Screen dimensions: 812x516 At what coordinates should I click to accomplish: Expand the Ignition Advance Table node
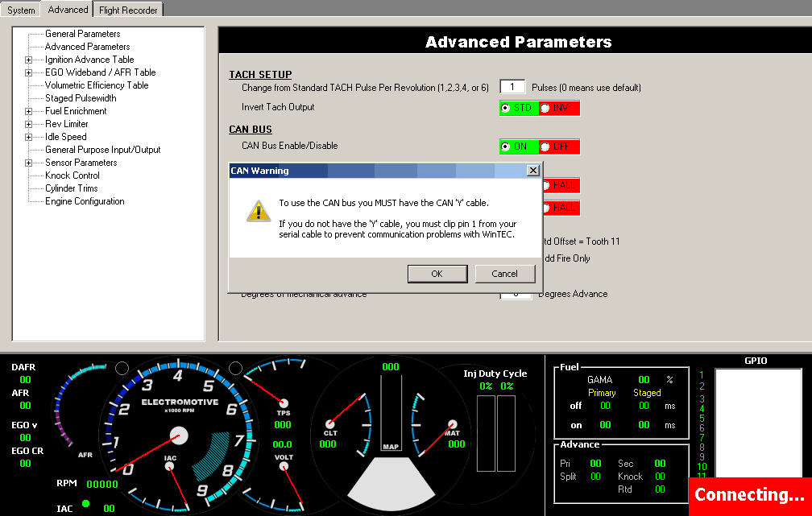tap(29, 60)
